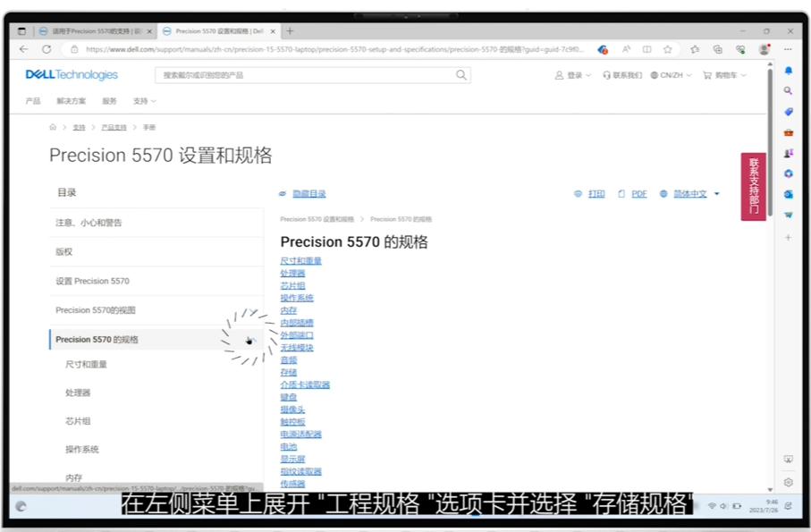Viewport: 811px width, 532px height.
Task: Customize the sidebar with the plus icon
Action: click(788, 236)
